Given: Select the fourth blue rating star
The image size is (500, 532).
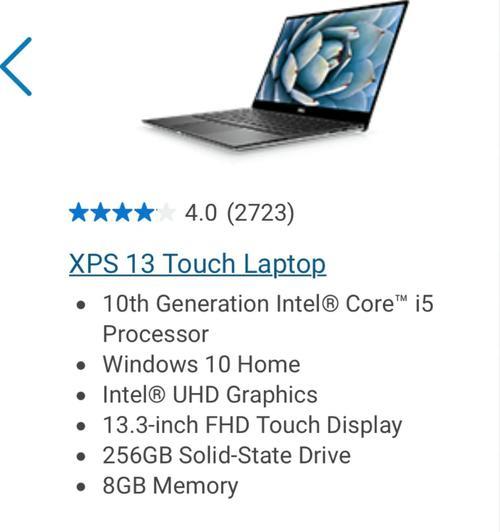Looking at the screenshot, I should point(144,213).
